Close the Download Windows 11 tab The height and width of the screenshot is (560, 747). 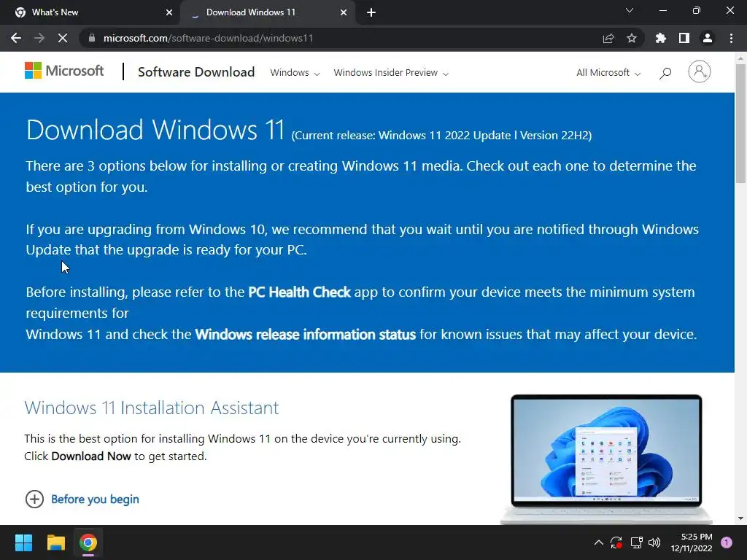point(344,12)
